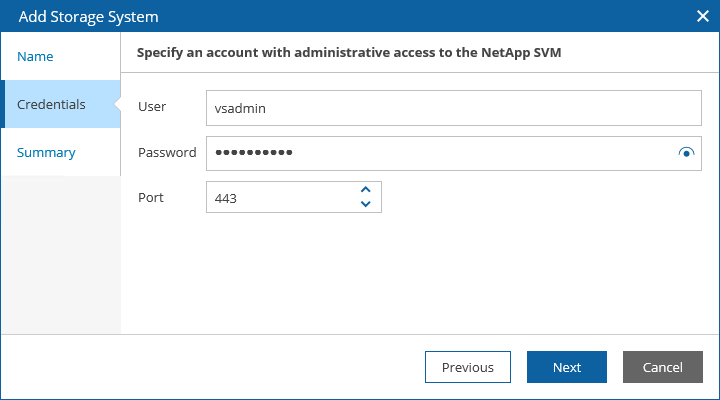Screen dimensions: 720x400
Task: Click inside the Port field showing 443
Action: pos(280,198)
